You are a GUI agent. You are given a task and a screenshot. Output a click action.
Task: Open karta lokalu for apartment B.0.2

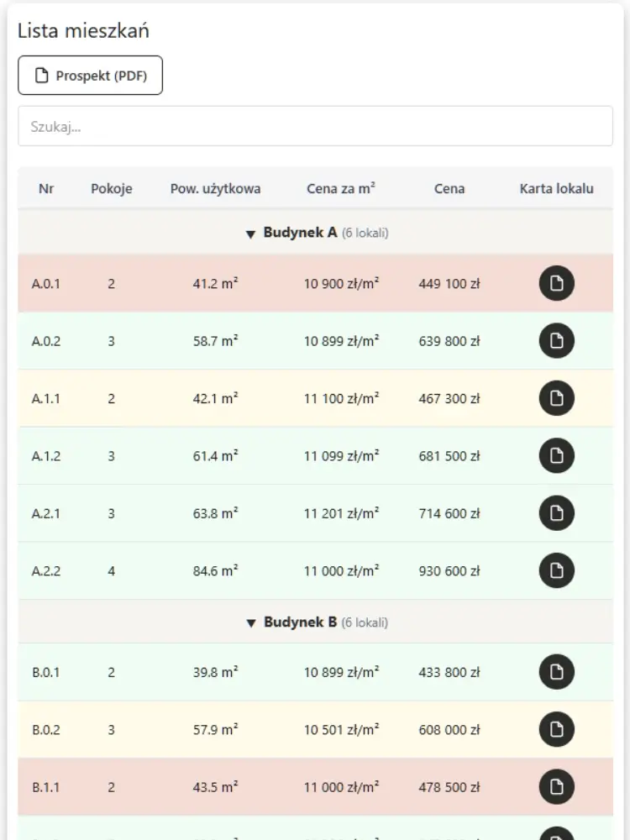[557, 729]
